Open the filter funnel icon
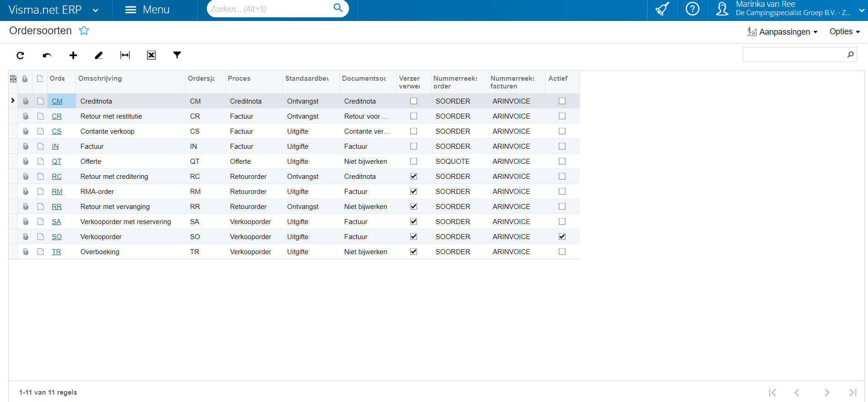 pyautogui.click(x=177, y=55)
